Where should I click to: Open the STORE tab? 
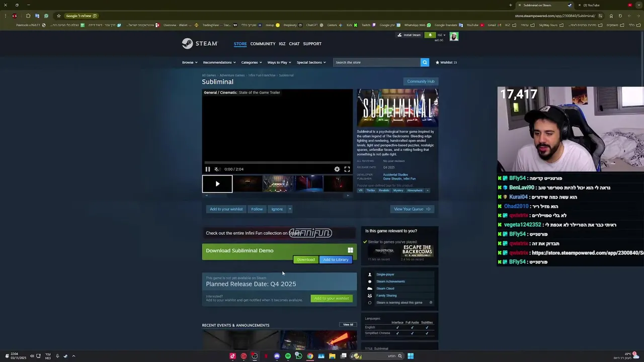pos(240,44)
